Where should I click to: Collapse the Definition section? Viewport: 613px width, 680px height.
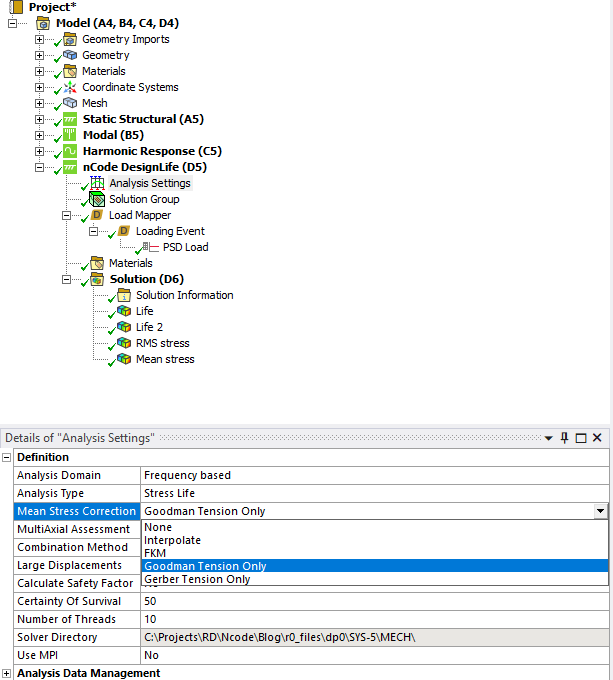(8, 457)
